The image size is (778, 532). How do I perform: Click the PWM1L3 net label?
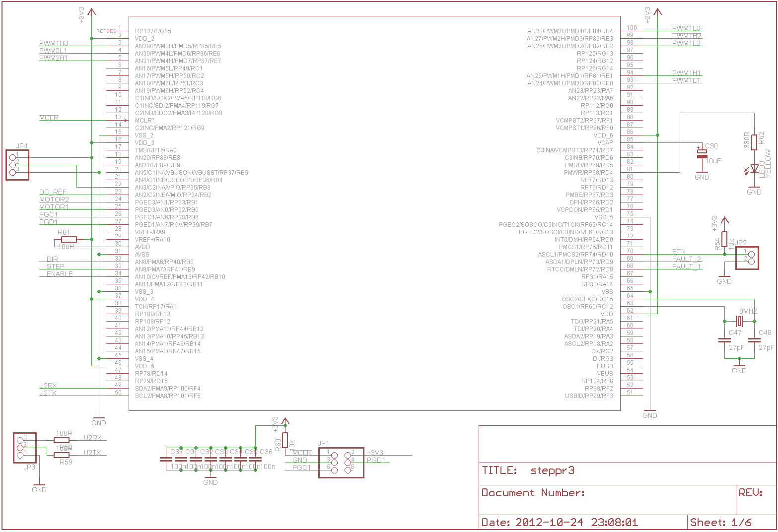[x=687, y=28]
